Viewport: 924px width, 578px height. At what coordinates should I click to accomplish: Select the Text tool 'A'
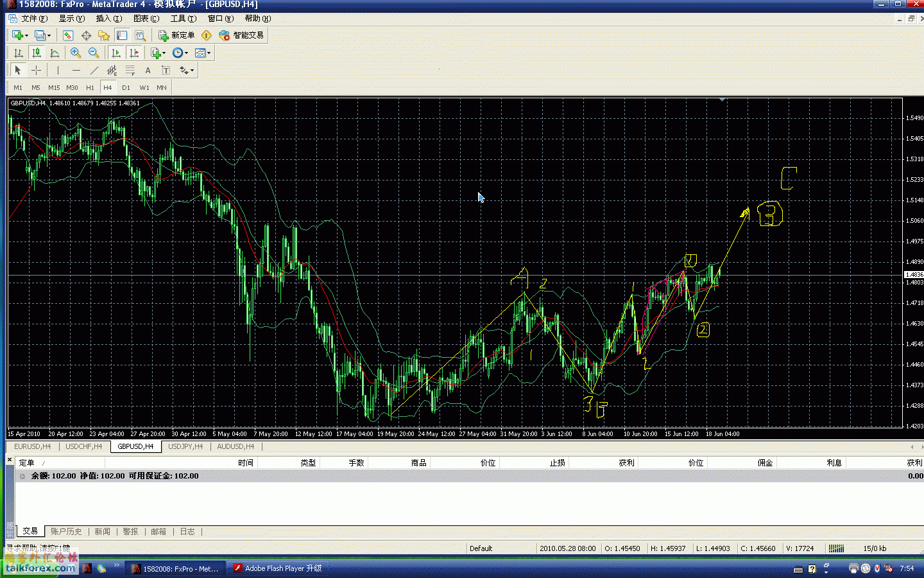pyautogui.click(x=148, y=70)
